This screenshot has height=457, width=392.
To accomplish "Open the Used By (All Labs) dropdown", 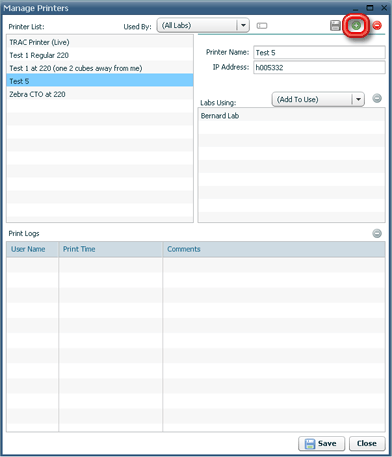I will (203, 25).
